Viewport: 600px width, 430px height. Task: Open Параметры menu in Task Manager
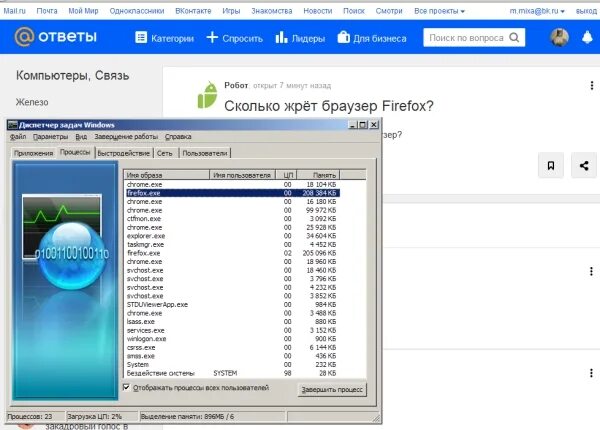click(51, 137)
